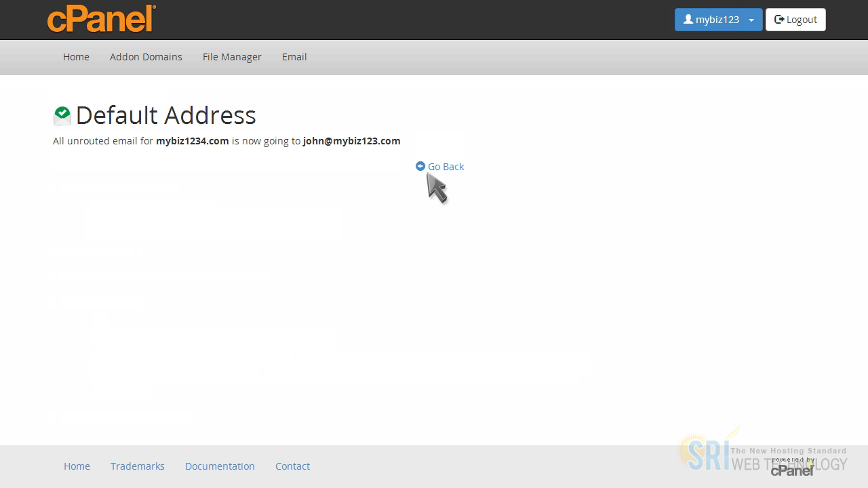Viewport: 868px width, 488px height.
Task: Open the footer Trademarks link
Action: point(138,466)
